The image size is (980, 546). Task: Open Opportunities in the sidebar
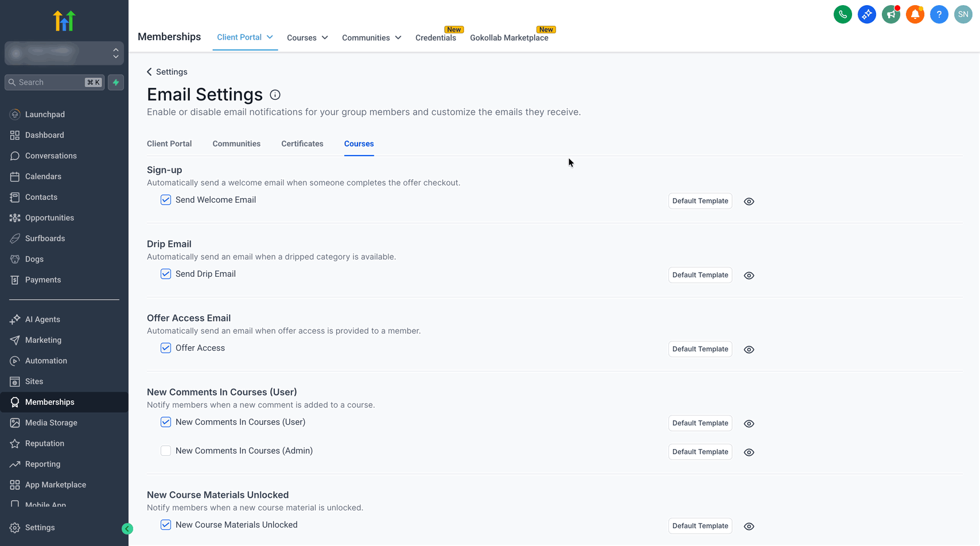(64, 218)
